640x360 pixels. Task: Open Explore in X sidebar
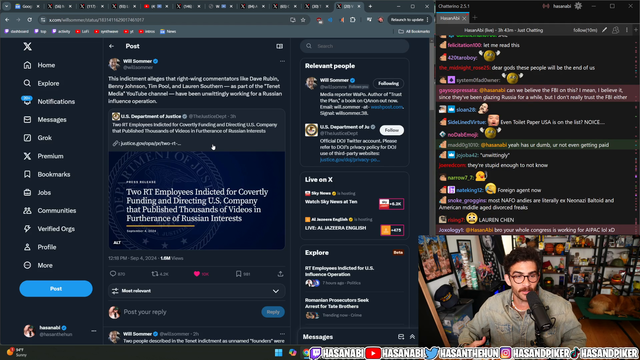coord(41,83)
